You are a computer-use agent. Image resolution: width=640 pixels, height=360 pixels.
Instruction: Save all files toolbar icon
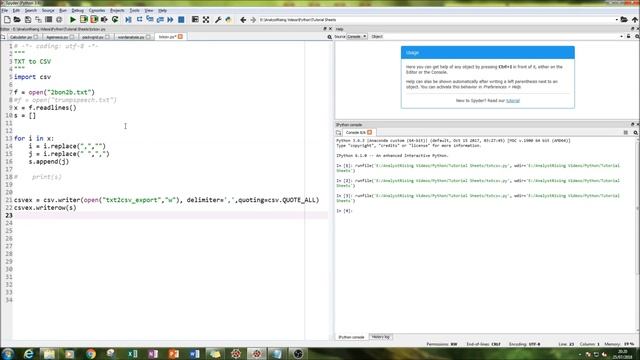[x=38, y=20]
